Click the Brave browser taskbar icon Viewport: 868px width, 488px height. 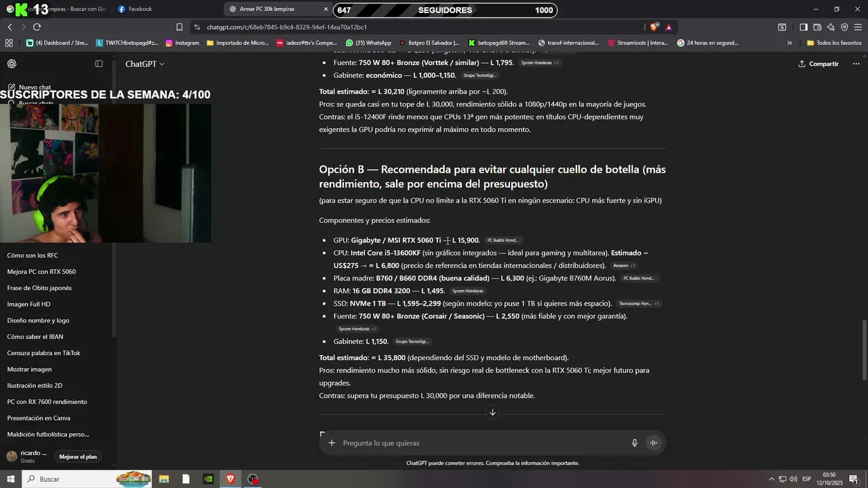click(x=231, y=479)
